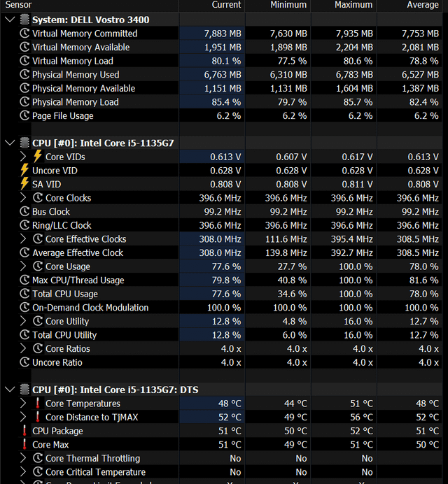Expand the Core Clocks sensor row
The height and width of the screenshot is (484, 448).
[23, 197]
